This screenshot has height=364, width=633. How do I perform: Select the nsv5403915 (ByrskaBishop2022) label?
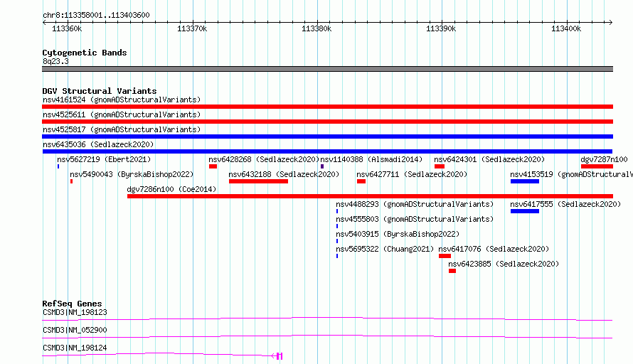click(398, 234)
